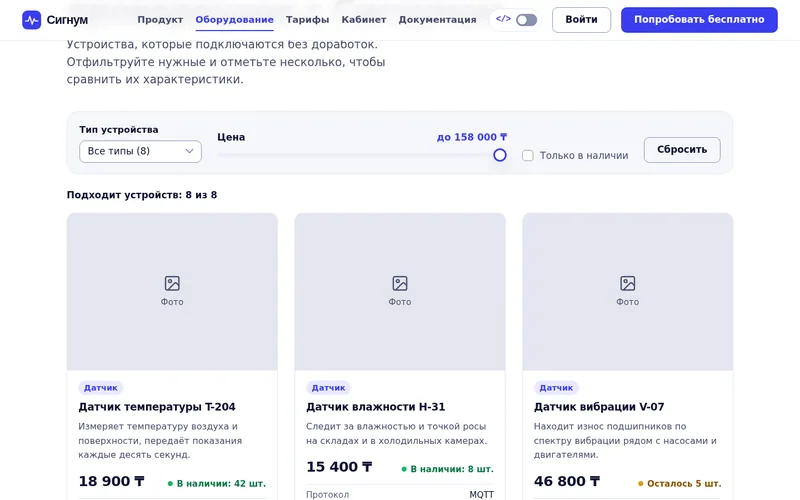Click the «до 158 000 ₸» price value
Screen dimensions: 800x500
click(472, 137)
